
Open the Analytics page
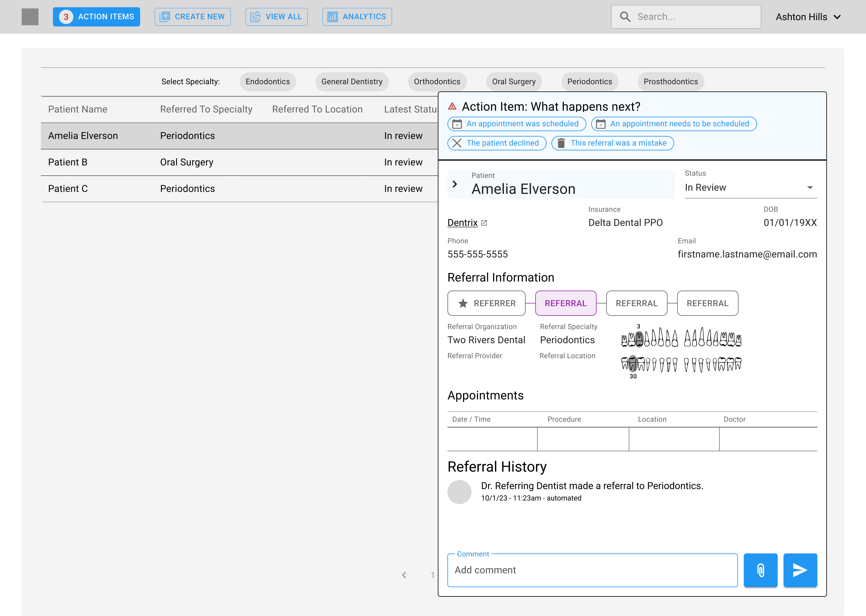[x=357, y=17]
